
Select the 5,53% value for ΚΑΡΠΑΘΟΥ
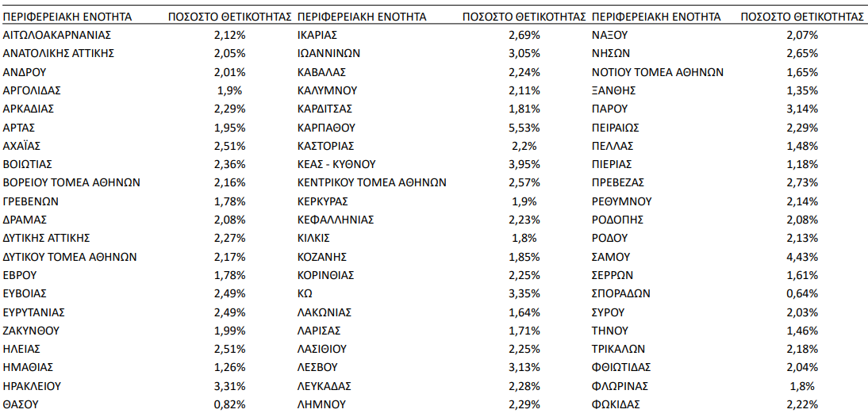click(x=524, y=128)
